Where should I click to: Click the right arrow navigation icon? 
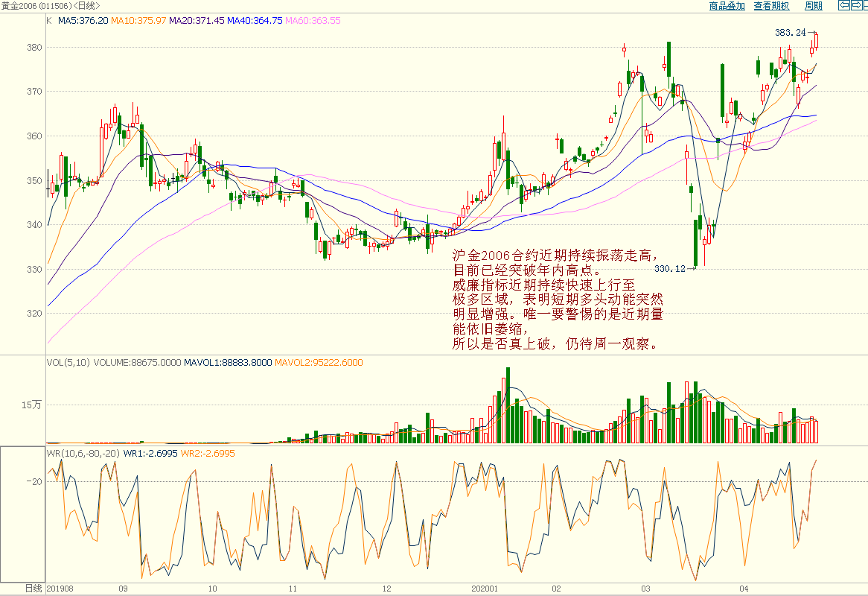coord(855,6)
